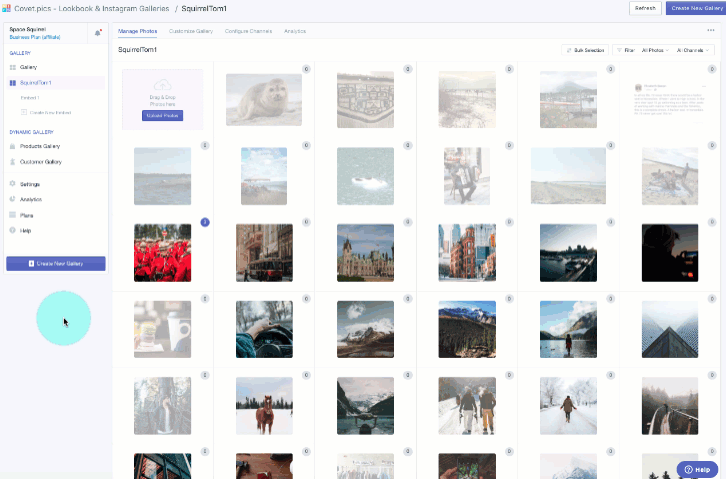Open the floating Help chat button
Viewport: 726px width, 479px height.
click(x=697, y=470)
